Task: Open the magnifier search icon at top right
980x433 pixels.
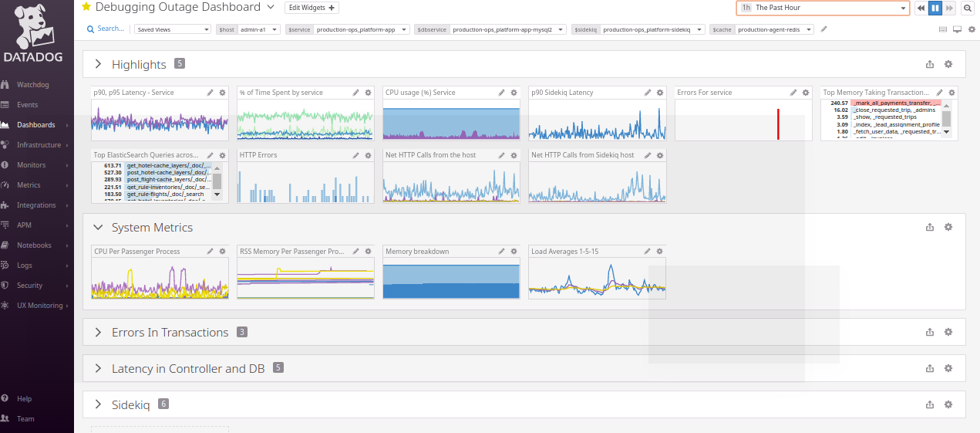Action: 967,8
